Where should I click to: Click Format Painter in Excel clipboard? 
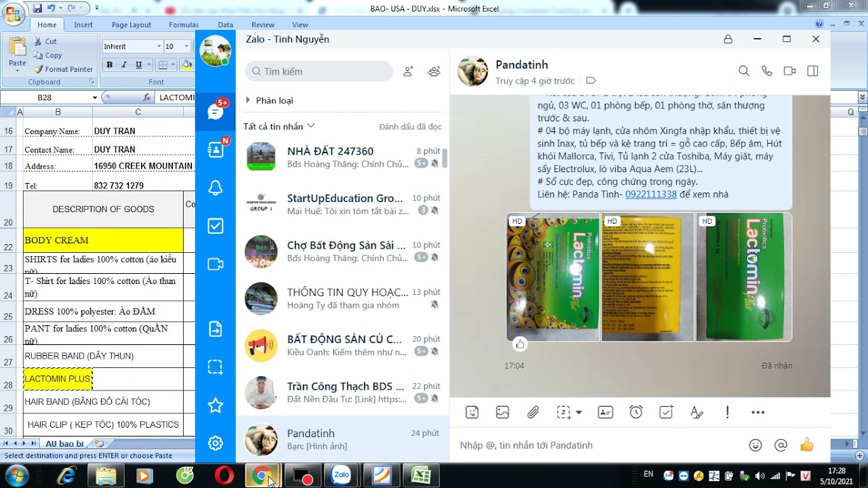coord(63,69)
